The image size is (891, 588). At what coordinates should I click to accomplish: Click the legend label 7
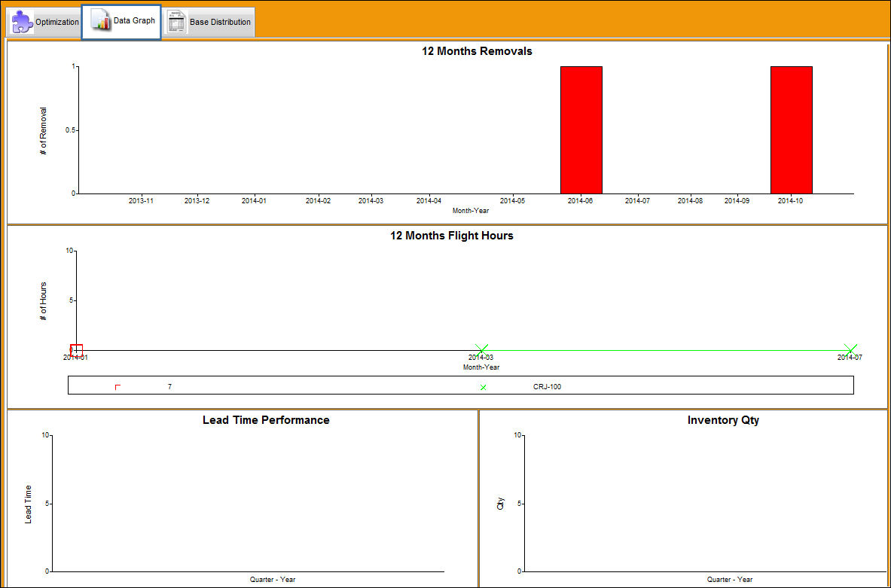point(169,387)
